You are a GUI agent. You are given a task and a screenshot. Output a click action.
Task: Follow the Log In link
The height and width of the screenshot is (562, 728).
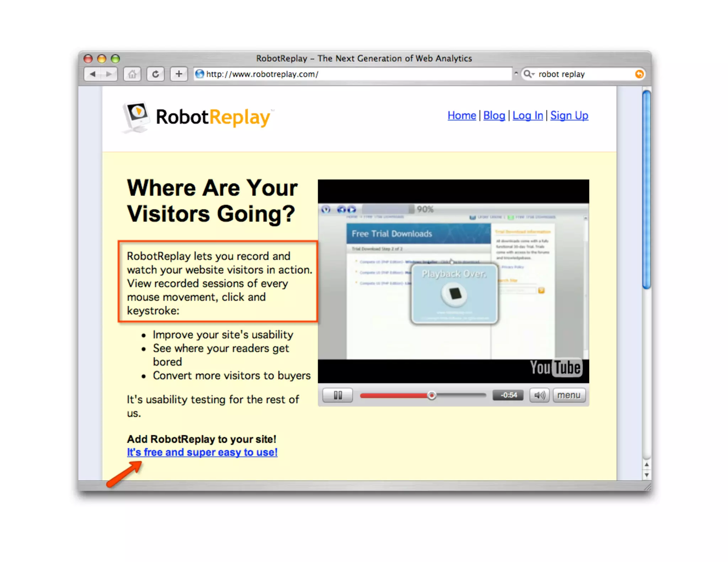click(x=528, y=115)
